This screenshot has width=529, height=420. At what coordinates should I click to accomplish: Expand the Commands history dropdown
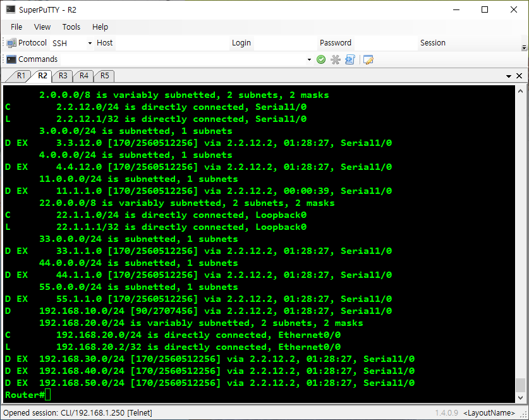pos(309,59)
